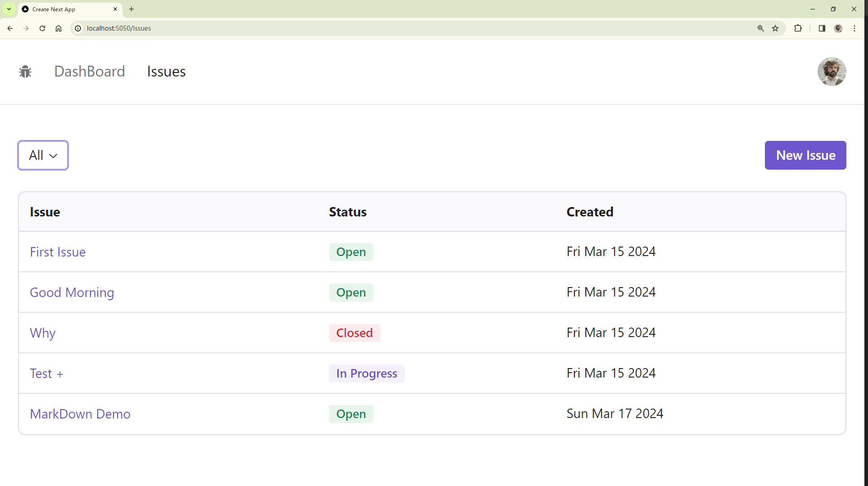Click the Closed status badge

(x=355, y=333)
